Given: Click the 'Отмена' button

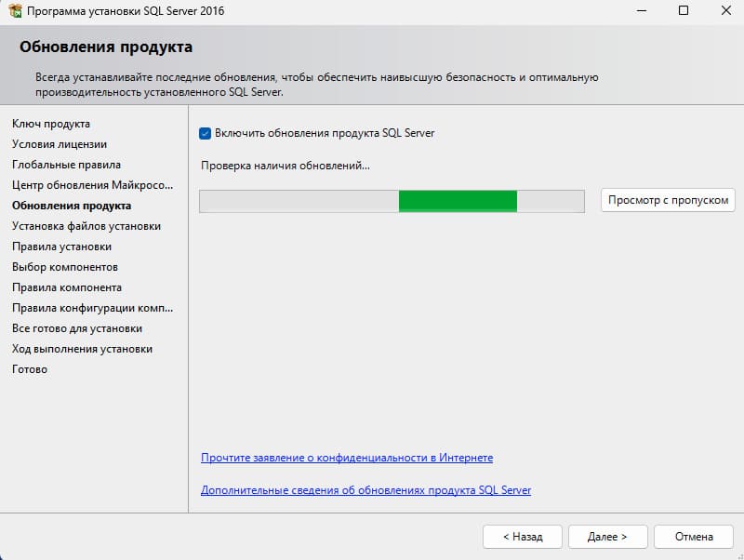Looking at the screenshot, I should pos(694,537).
